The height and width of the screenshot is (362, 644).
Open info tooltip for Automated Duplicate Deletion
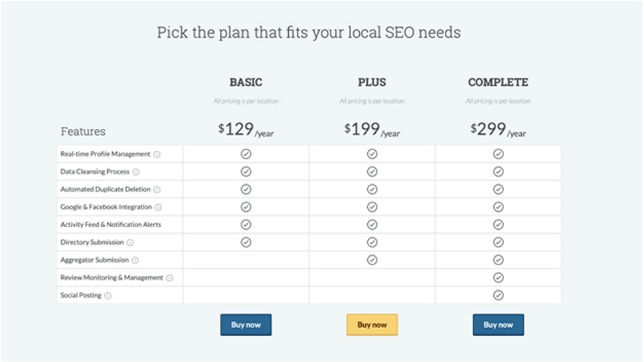(157, 190)
